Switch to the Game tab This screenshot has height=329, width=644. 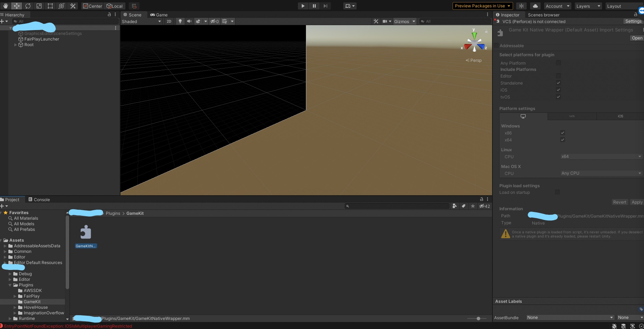tap(159, 15)
